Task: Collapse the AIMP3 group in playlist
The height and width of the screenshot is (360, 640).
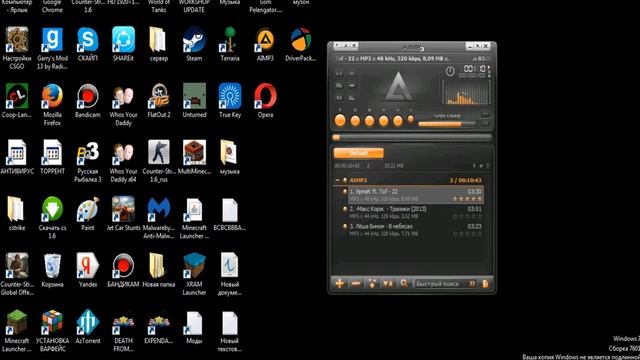Action: pos(338,180)
